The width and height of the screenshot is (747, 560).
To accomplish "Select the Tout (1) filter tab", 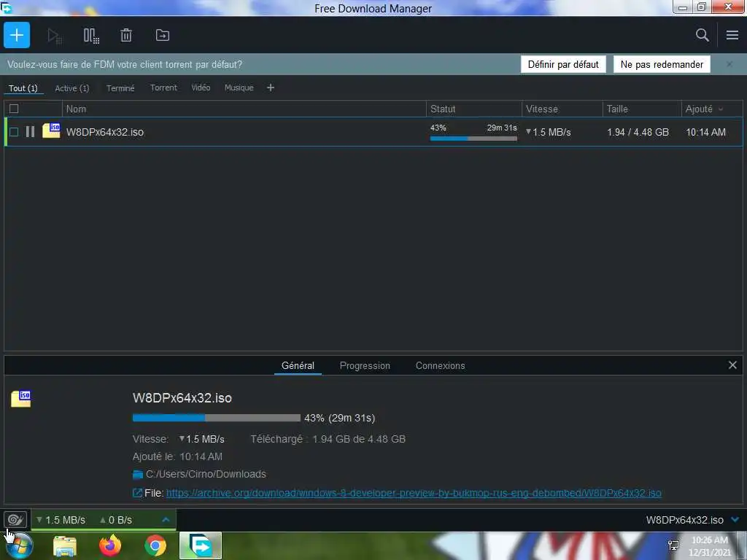I will coord(23,88).
